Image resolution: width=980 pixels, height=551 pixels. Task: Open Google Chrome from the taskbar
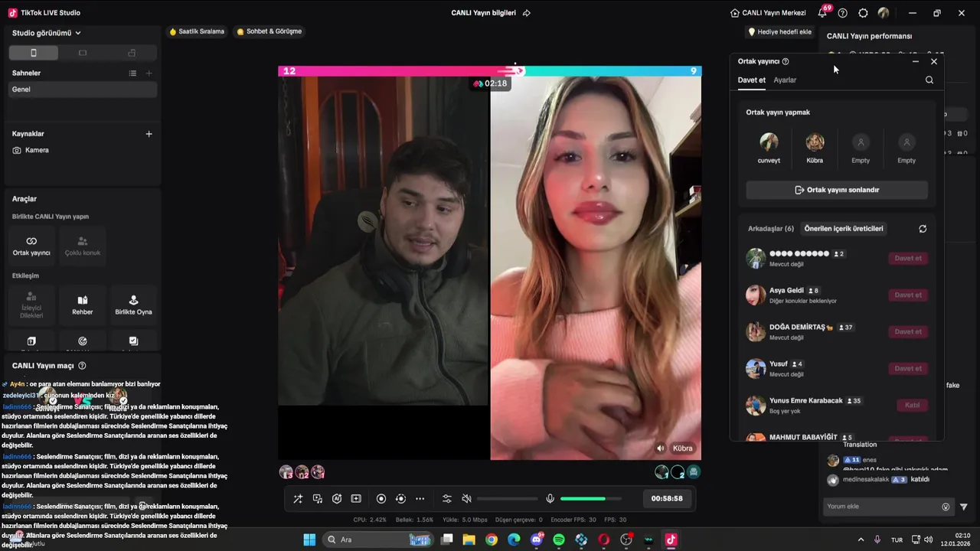click(492, 540)
